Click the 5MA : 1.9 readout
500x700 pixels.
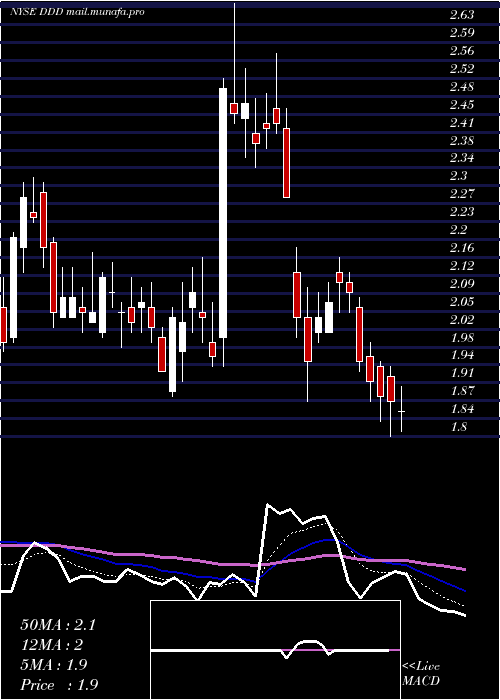(55, 665)
